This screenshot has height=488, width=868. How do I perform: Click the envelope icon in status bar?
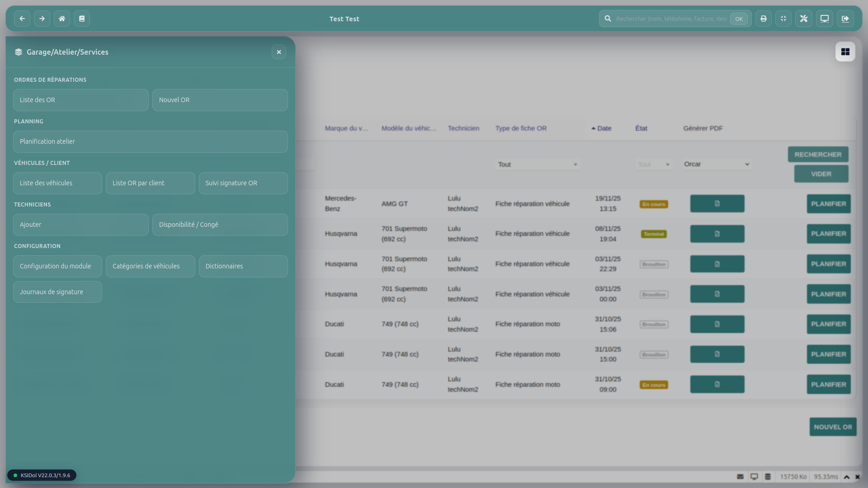(x=740, y=477)
